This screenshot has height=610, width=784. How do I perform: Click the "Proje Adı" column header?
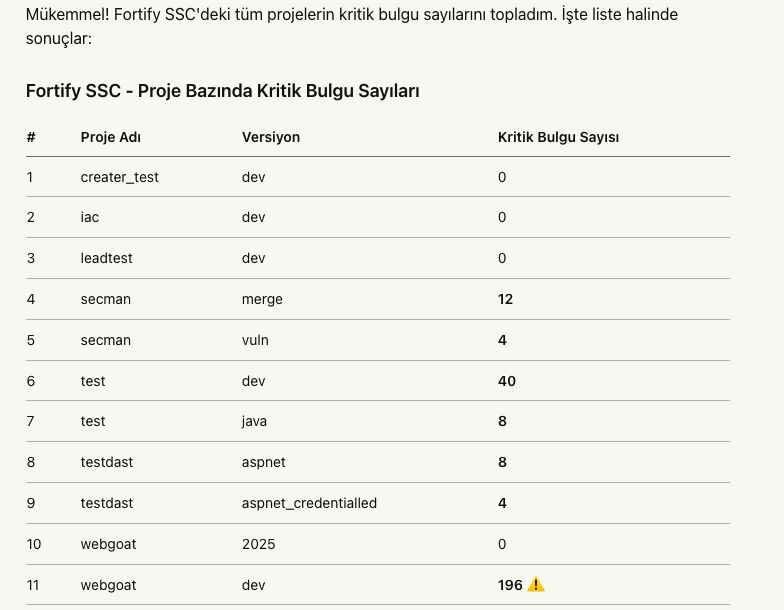pyautogui.click(x=110, y=137)
